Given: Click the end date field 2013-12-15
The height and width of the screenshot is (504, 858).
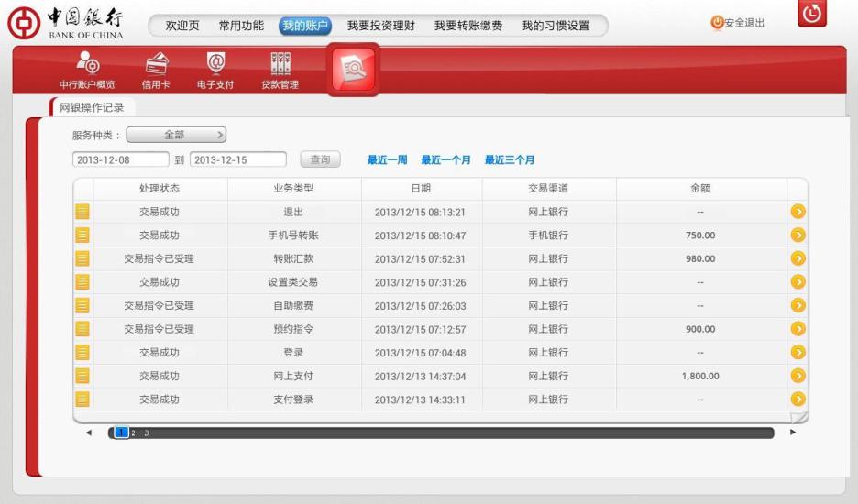Looking at the screenshot, I should pos(237,160).
